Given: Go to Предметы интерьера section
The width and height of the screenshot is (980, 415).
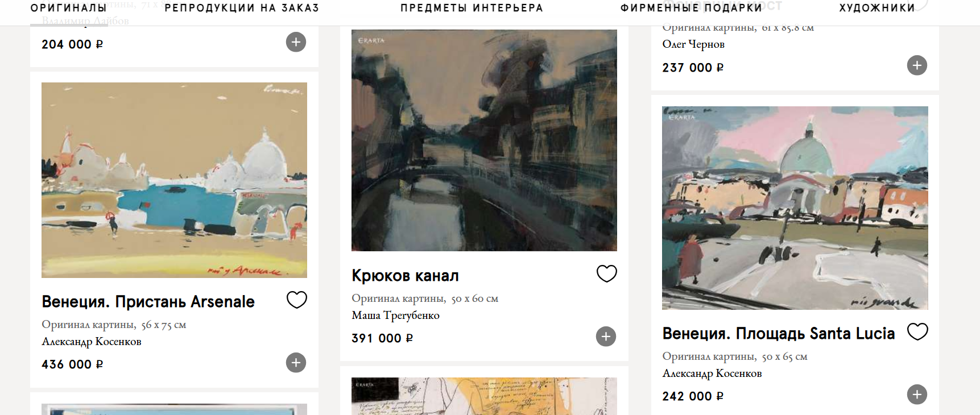Looking at the screenshot, I should click(x=472, y=8).
